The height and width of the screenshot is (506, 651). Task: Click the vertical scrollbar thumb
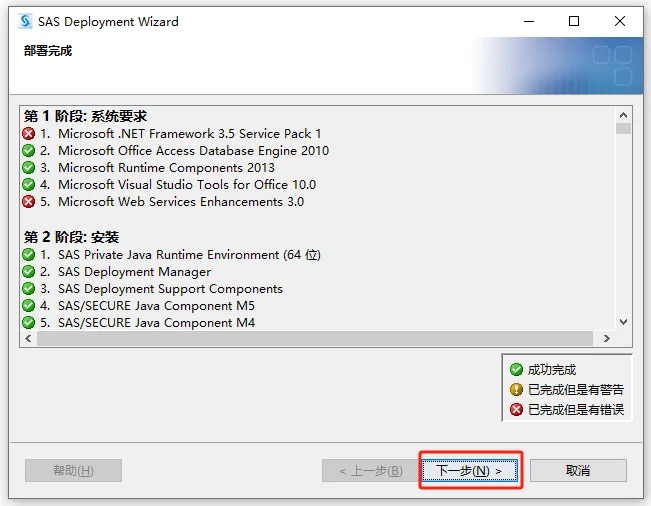(623, 128)
